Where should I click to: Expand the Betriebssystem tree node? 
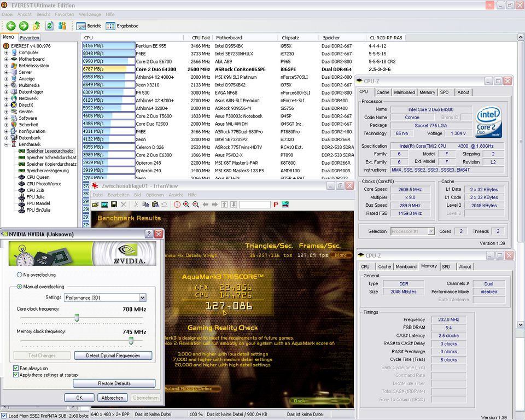click(6, 66)
